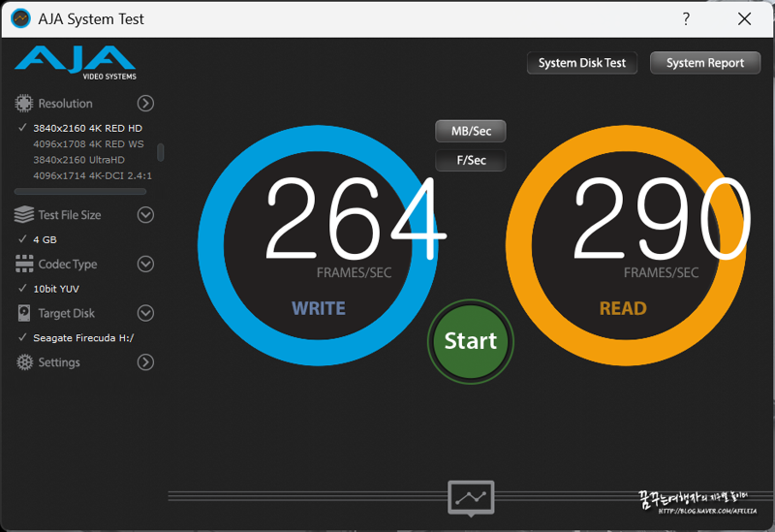Collapse the Target Disk dropdown

(x=145, y=313)
